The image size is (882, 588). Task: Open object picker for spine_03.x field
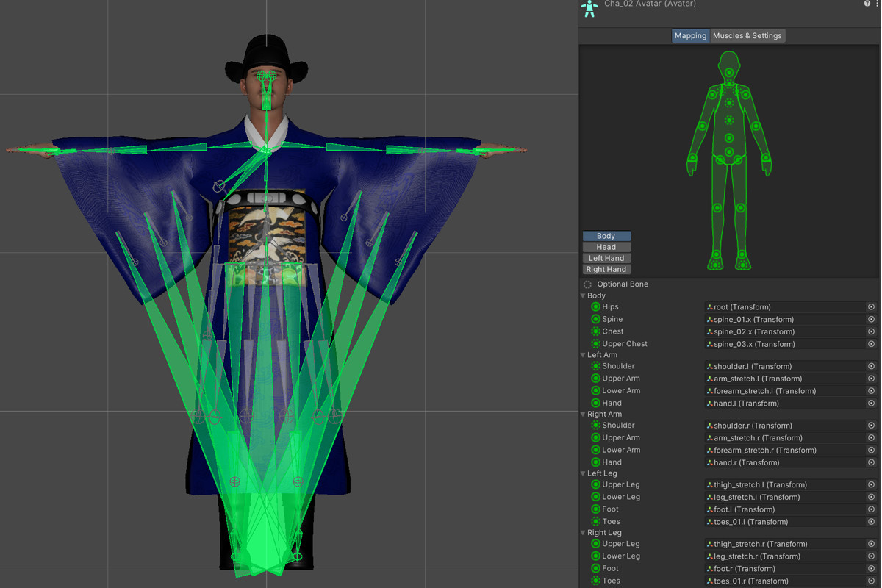871,344
